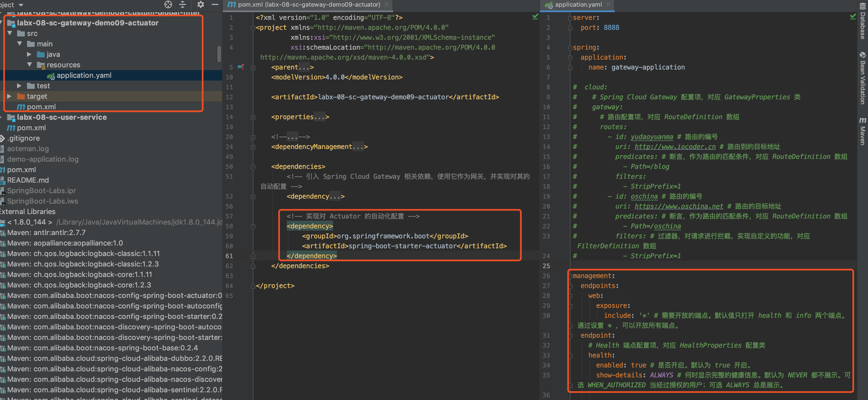Click inspection checkmark in pom.xml editor
The height and width of the screenshot is (400, 868).
pyautogui.click(x=535, y=17)
